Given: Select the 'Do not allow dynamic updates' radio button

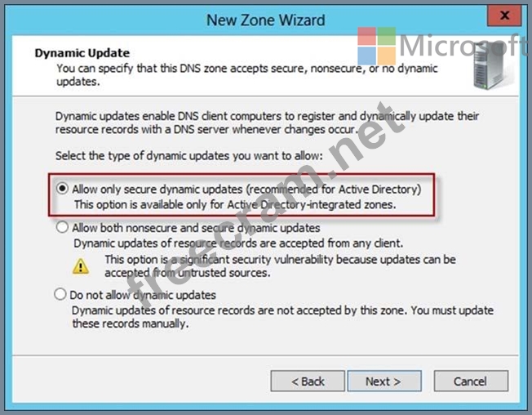Looking at the screenshot, I should [x=60, y=294].
